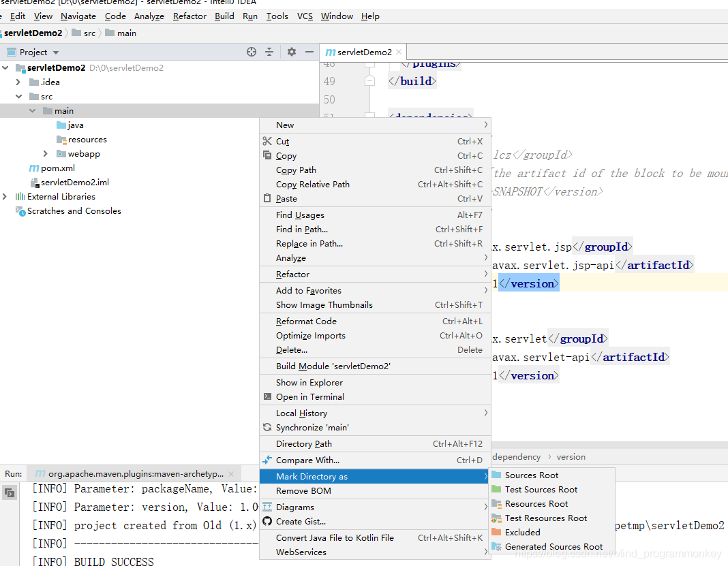Choose Convert Java File to Kotlin File
The height and width of the screenshot is (566, 728).
click(375, 537)
